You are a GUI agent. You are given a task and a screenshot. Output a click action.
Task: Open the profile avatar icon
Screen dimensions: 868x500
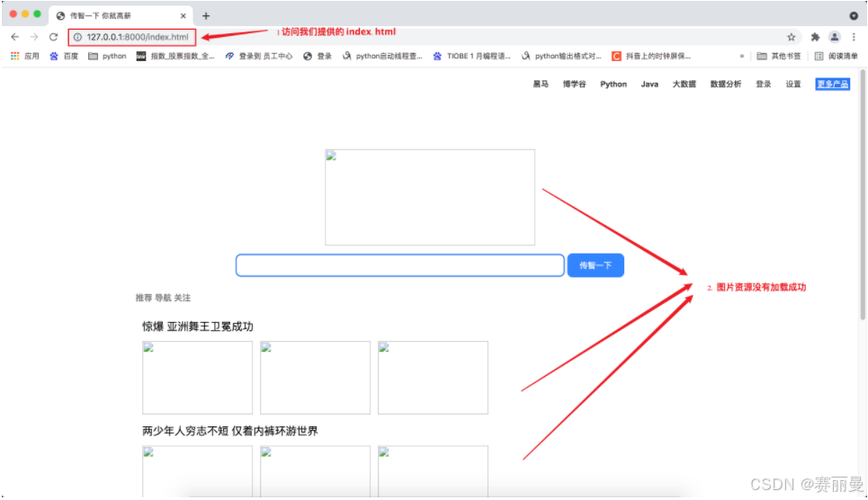click(834, 37)
